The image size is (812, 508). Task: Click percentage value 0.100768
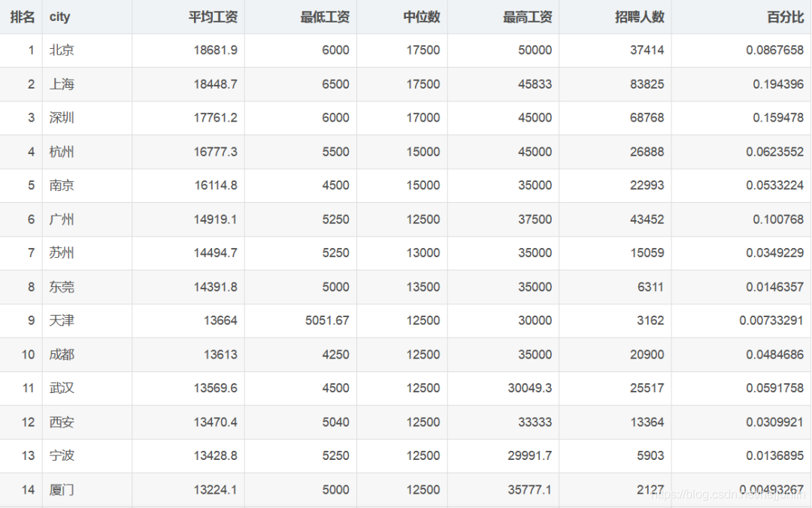pyautogui.click(x=778, y=219)
